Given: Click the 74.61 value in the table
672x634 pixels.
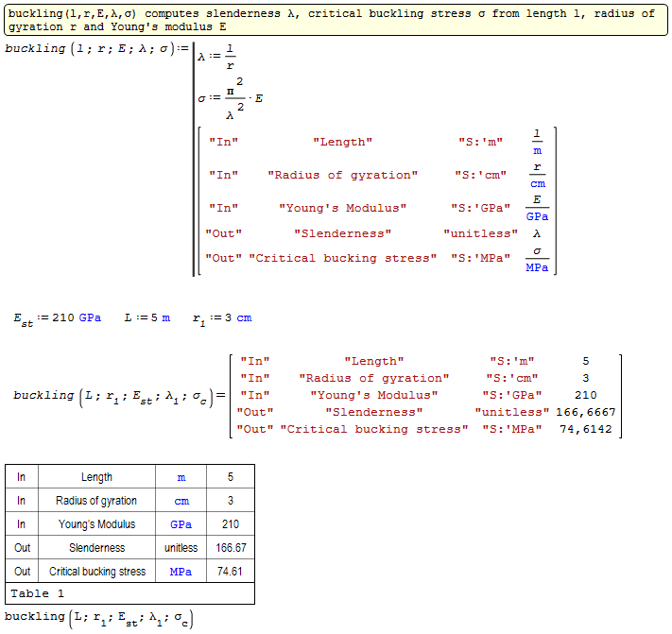Looking at the screenshot, I should [230, 572].
